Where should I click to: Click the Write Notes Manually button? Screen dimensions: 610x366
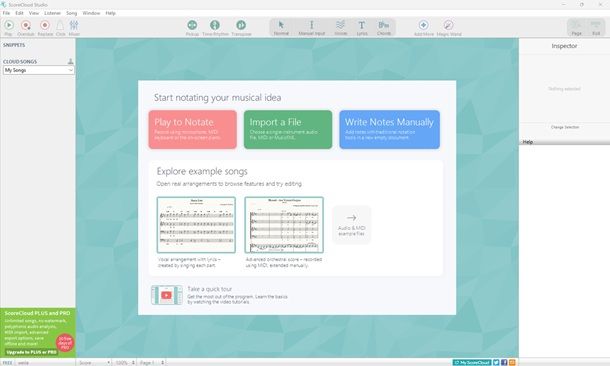[x=389, y=130]
